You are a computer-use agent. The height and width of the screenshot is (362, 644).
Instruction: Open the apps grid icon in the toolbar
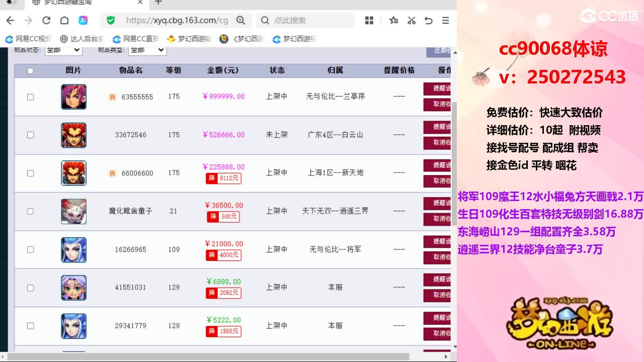(x=369, y=20)
